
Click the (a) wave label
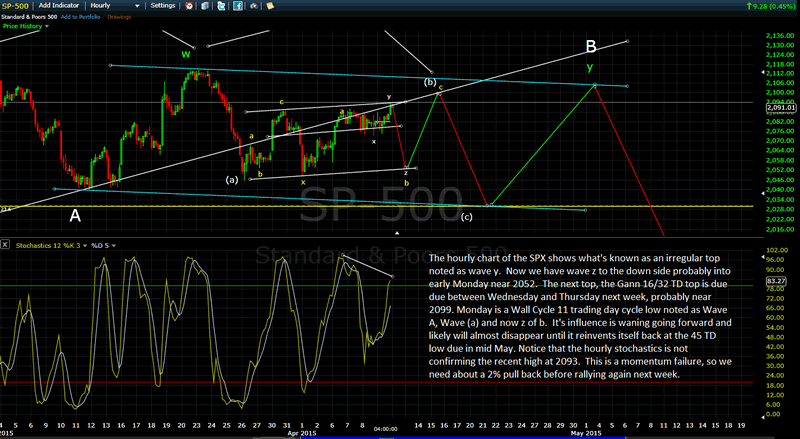click(x=232, y=180)
